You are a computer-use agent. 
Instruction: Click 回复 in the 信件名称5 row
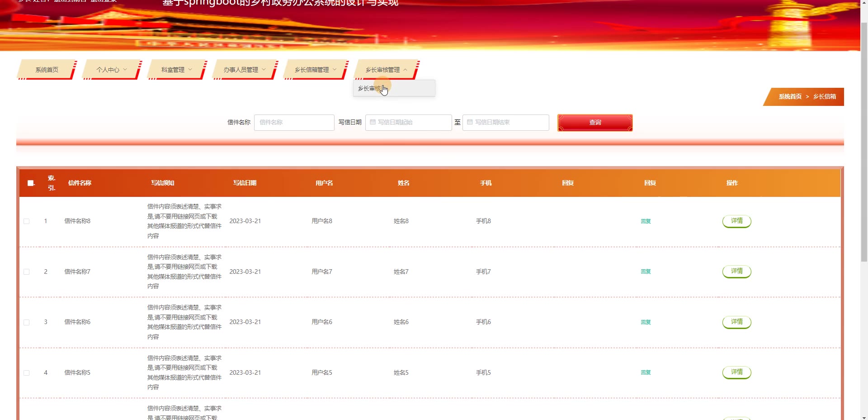click(646, 372)
